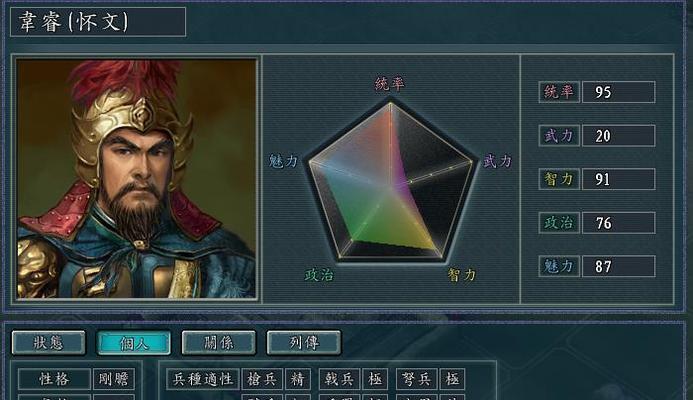Image resolution: width=693 pixels, height=400 pixels.
Task: Switch to the 關係 tab
Action: tap(219, 343)
